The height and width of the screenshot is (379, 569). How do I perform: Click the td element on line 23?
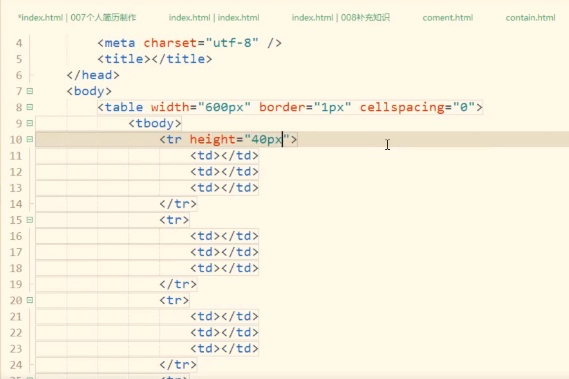pos(224,349)
